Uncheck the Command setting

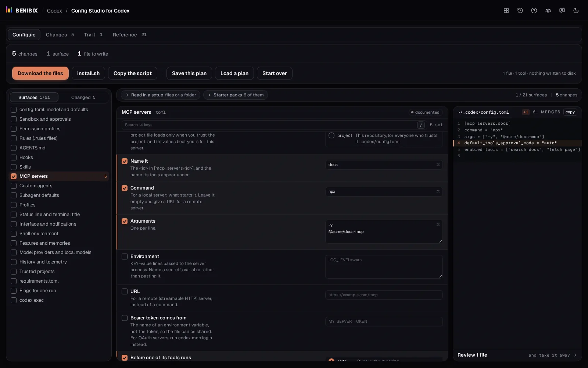[125, 188]
